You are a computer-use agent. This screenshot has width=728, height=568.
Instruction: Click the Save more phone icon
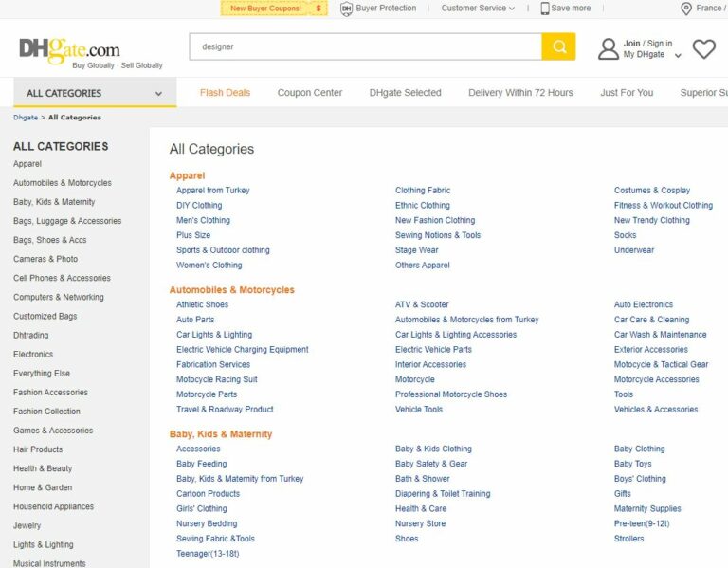[545, 9]
